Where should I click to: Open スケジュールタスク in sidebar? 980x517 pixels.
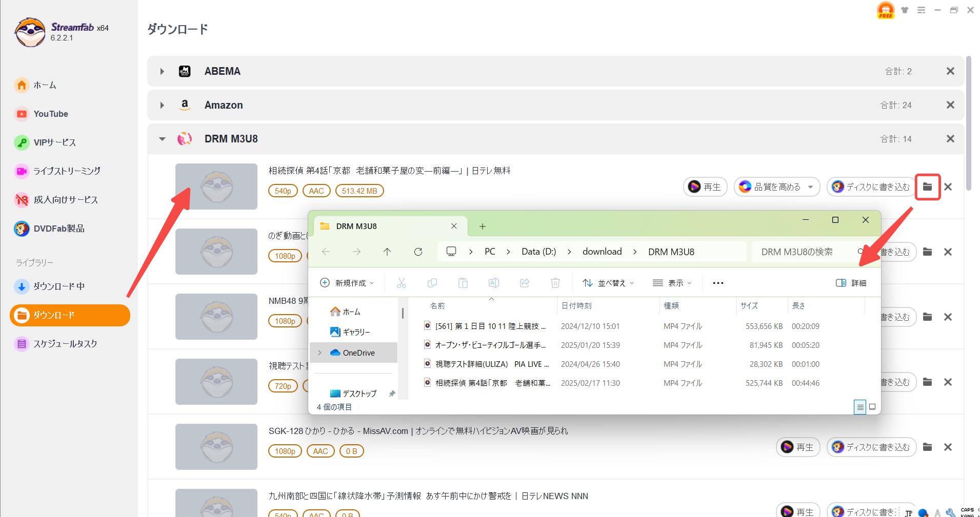(56, 344)
